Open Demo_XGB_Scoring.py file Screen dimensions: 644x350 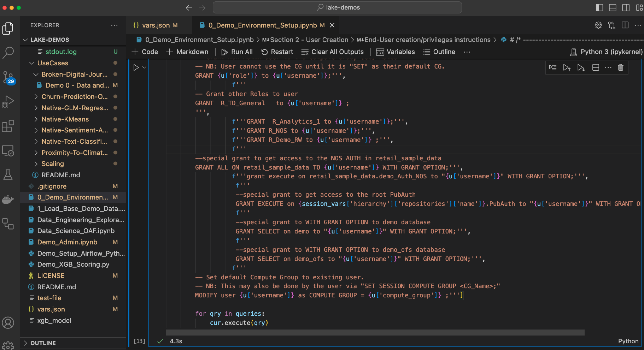tap(73, 265)
